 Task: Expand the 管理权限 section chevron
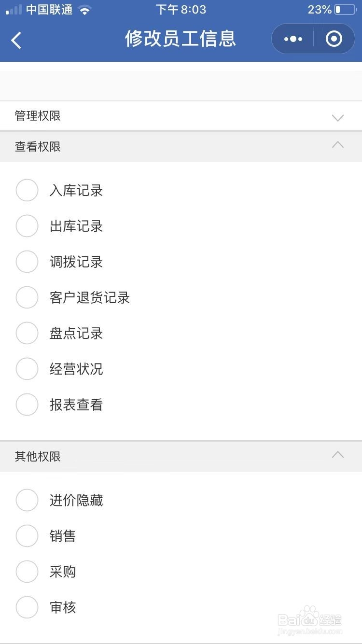coord(338,117)
